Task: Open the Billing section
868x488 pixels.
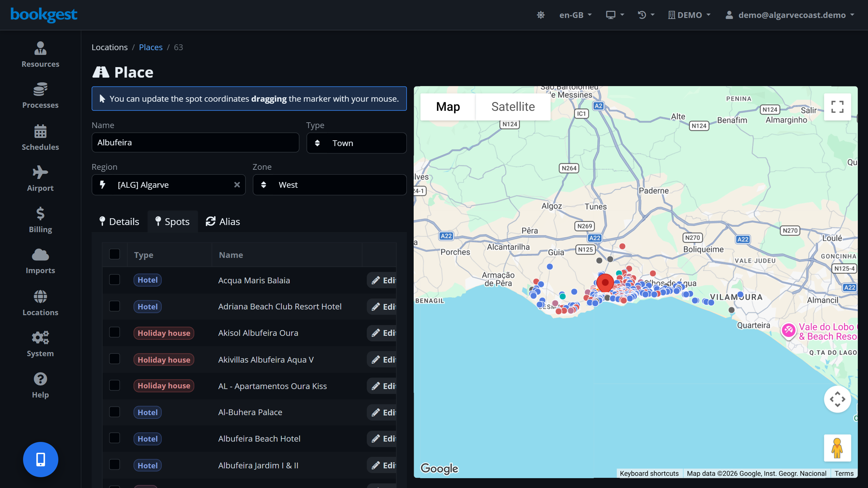Action: [x=40, y=220]
